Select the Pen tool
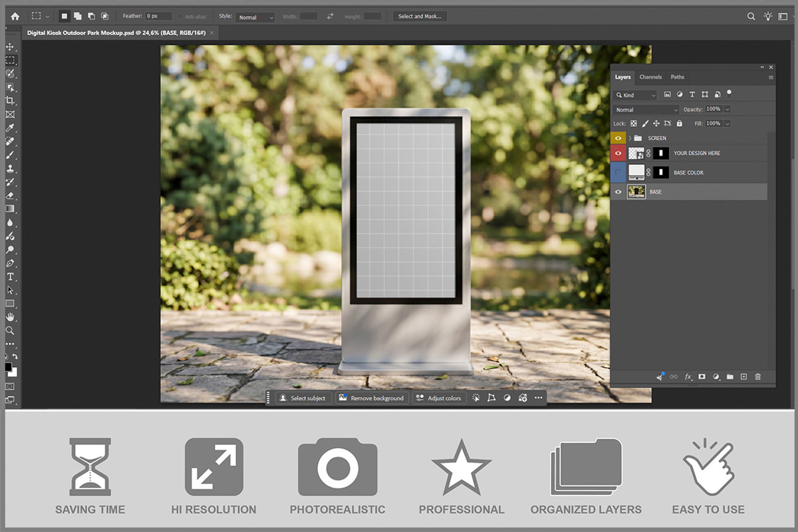This screenshot has height=532, width=798. tap(10, 263)
